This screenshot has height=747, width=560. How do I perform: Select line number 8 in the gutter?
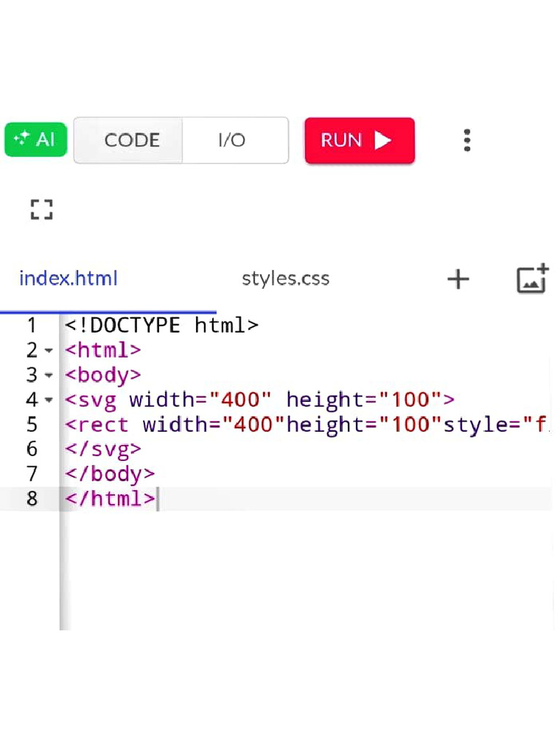(x=31, y=499)
